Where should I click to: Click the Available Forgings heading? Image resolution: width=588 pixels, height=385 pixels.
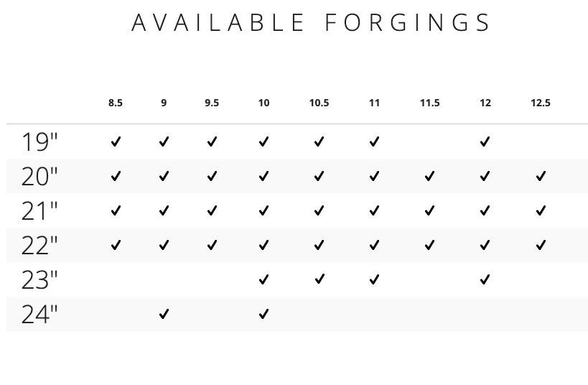click(311, 22)
